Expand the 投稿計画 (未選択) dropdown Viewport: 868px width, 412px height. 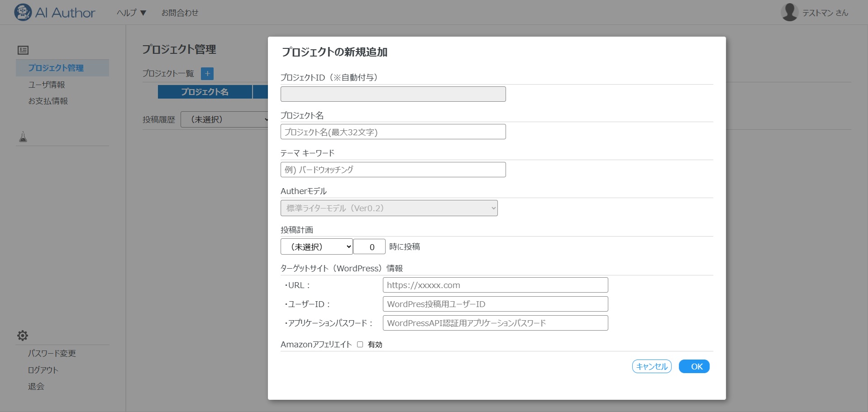coord(316,247)
